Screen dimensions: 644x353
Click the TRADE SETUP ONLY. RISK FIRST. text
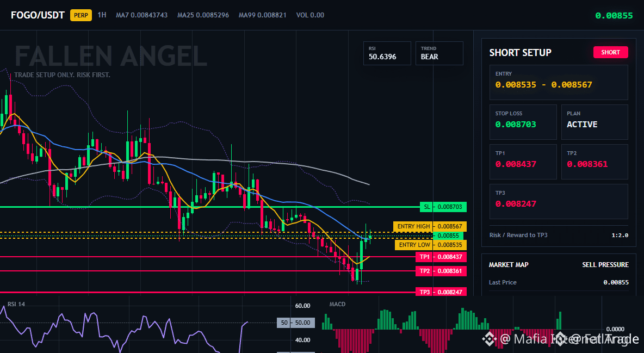coord(62,75)
